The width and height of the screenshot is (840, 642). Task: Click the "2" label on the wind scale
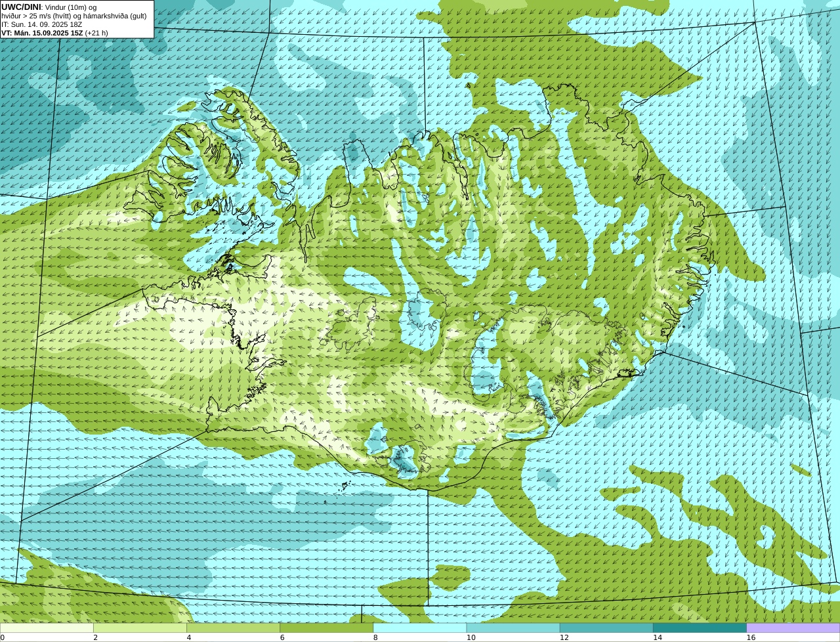(x=95, y=637)
